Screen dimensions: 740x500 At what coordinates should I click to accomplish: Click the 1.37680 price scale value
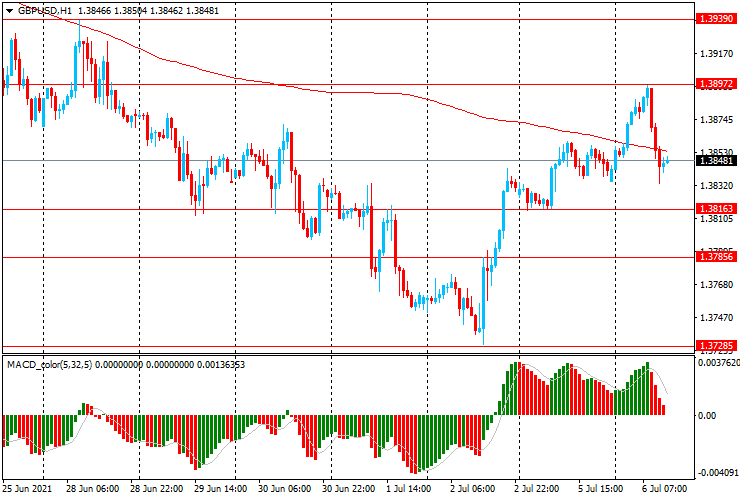click(x=716, y=285)
